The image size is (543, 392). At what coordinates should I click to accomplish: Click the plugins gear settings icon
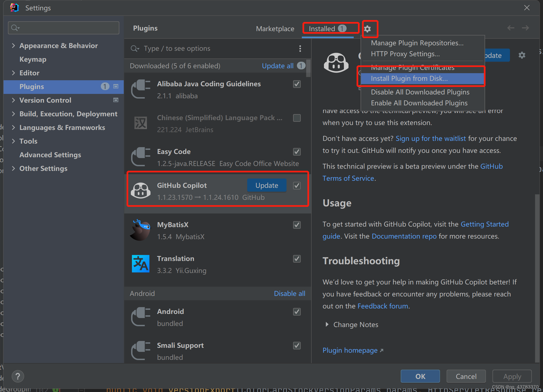coord(367,29)
